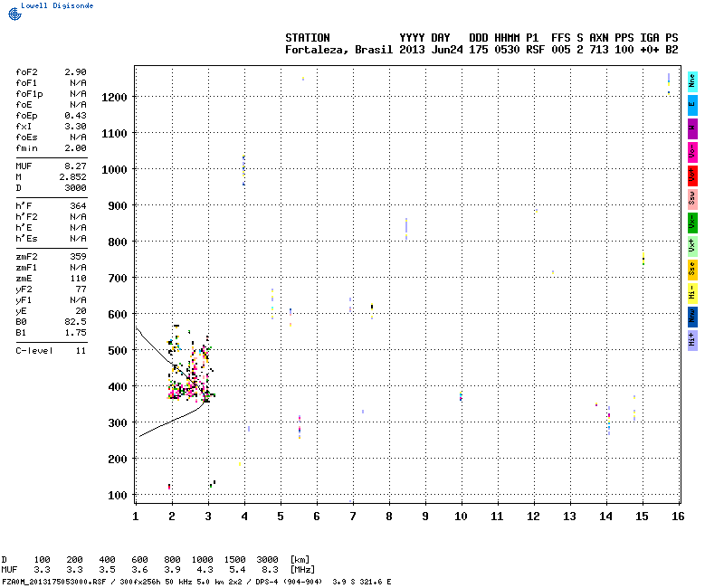Click the h'F value 364
This screenshot has width=724, height=588.
tap(78, 206)
